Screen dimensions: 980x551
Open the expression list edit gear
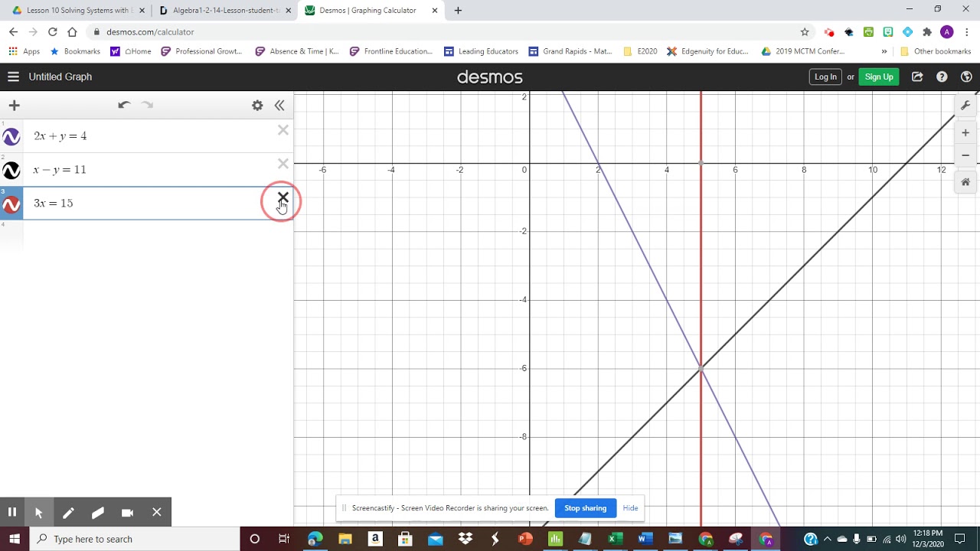pyautogui.click(x=257, y=106)
